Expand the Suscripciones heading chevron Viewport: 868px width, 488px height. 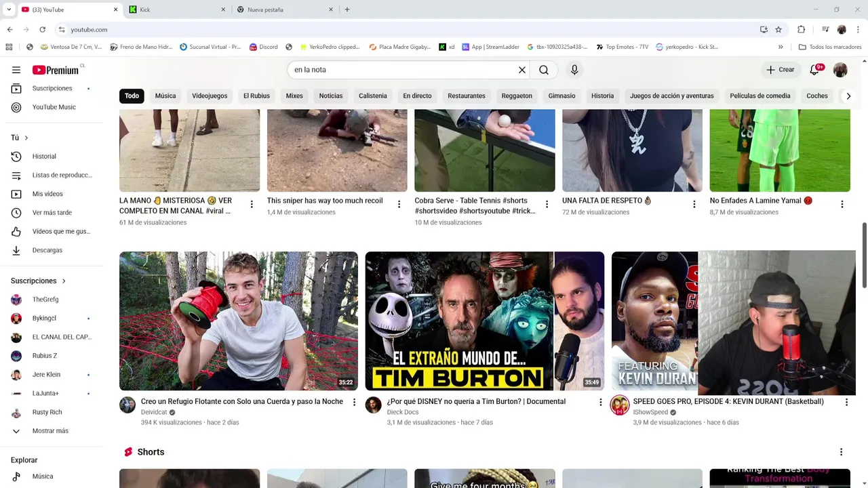(64, 281)
